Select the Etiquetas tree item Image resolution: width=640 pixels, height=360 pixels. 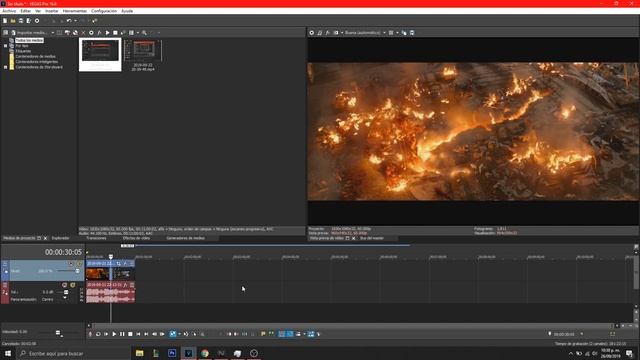(x=23, y=51)
